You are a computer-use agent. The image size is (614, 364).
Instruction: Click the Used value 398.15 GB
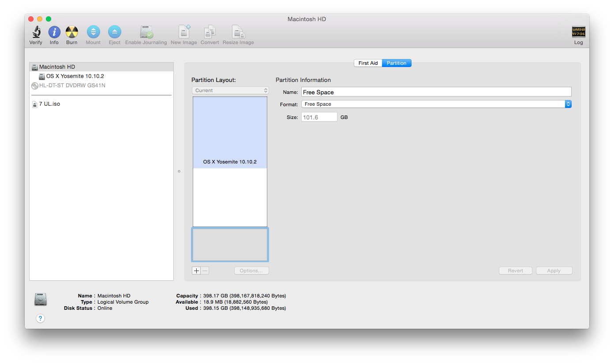(244, 308)
